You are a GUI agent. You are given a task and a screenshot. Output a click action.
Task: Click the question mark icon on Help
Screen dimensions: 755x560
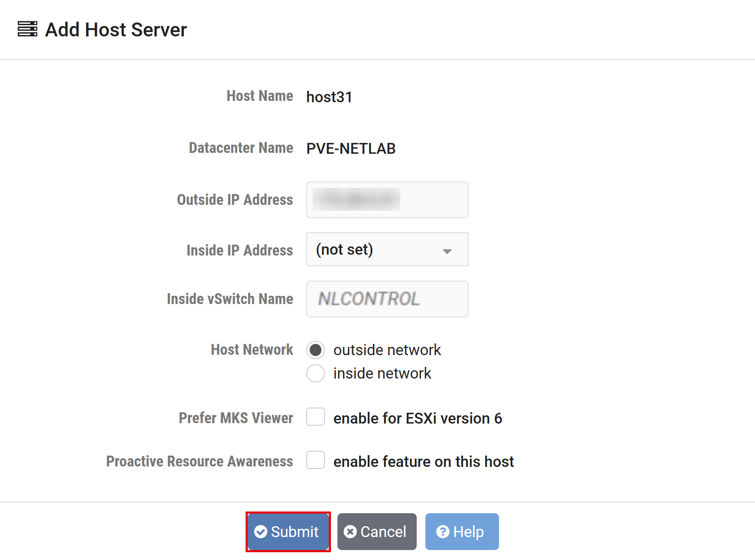[442, 531]
